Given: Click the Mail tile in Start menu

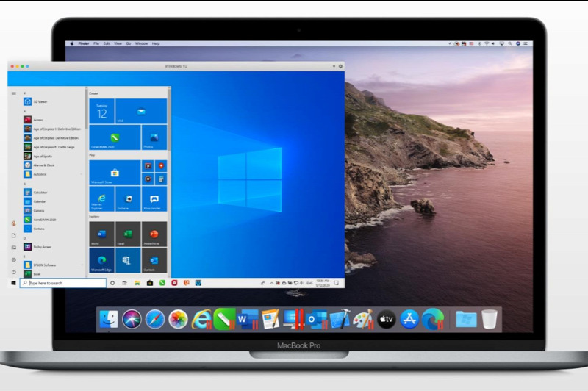Looking at the screenshot, I should pos(141,111).
